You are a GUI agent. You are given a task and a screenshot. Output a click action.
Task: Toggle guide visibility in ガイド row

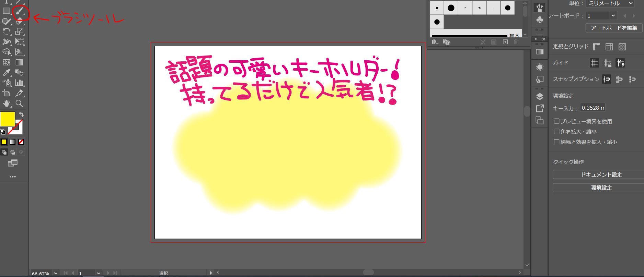tap(595, 63)
